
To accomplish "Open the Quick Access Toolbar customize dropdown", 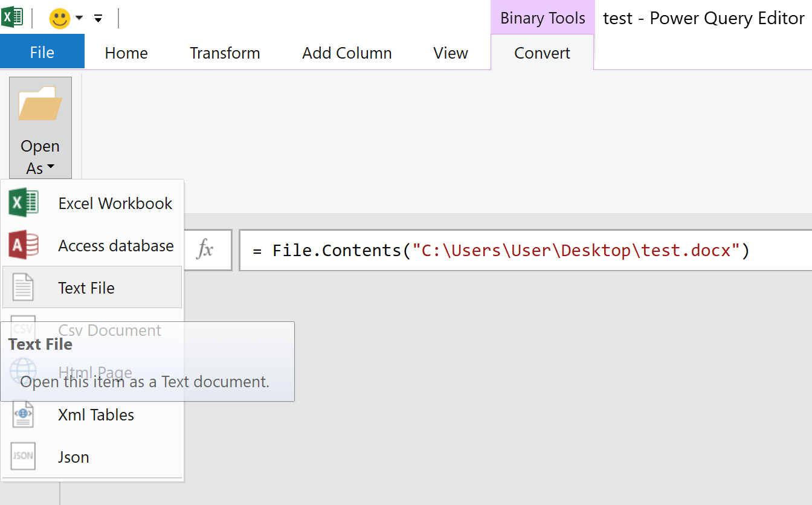I will click(x=98, y=18).
